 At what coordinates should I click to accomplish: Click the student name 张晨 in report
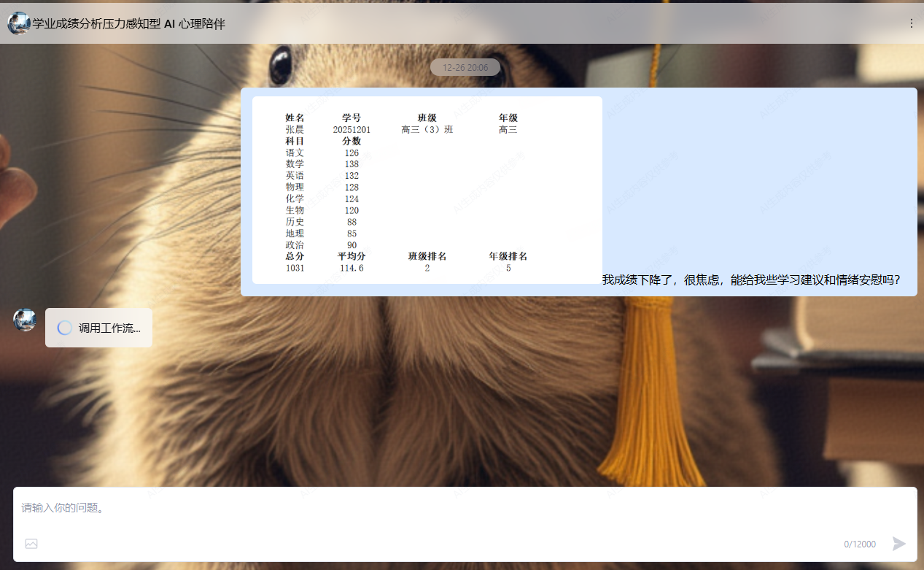295,129
